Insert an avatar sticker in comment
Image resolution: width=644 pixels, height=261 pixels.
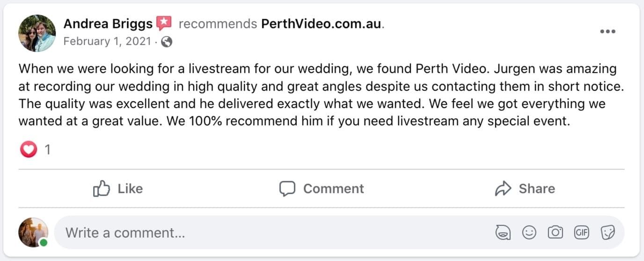(x=503, y=232)
